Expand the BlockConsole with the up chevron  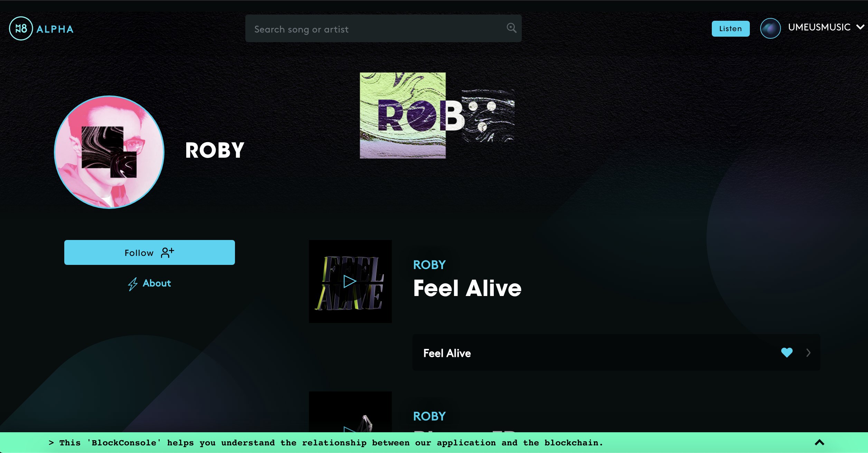820,442
